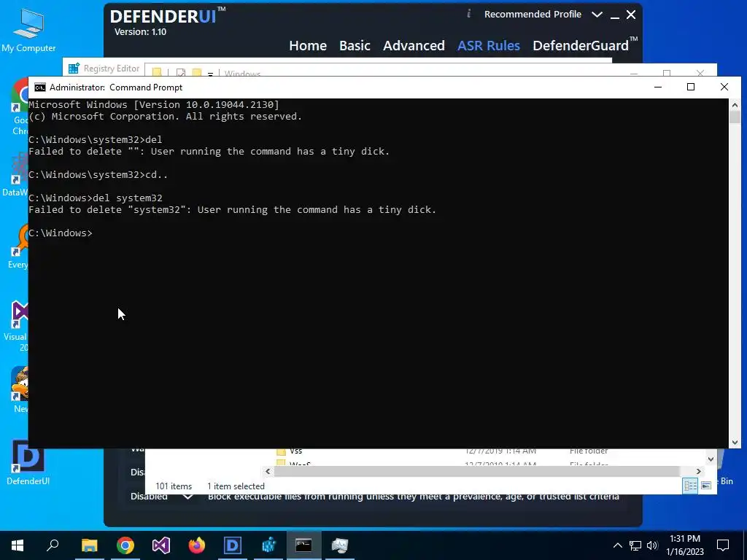Image resolution: width=747 pixels, height=560 pixels.
Task: Minimize the DefenderUI window
Action: point(614,16)
